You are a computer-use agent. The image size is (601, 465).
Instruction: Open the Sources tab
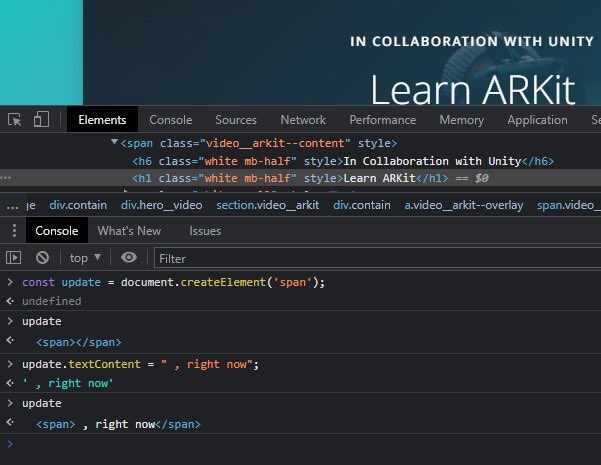tap(236, 120)
